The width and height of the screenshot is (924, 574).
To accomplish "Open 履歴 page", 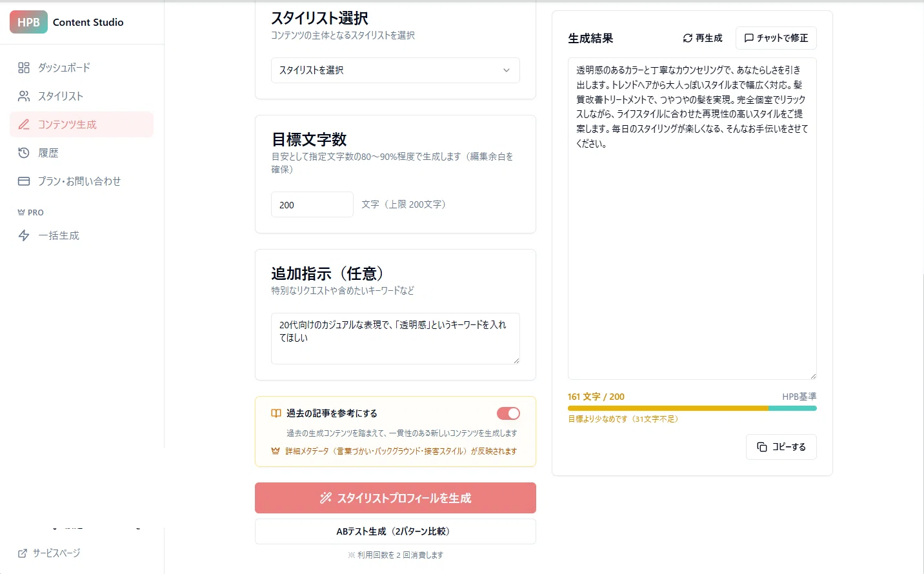I will (x=82, y=153).
